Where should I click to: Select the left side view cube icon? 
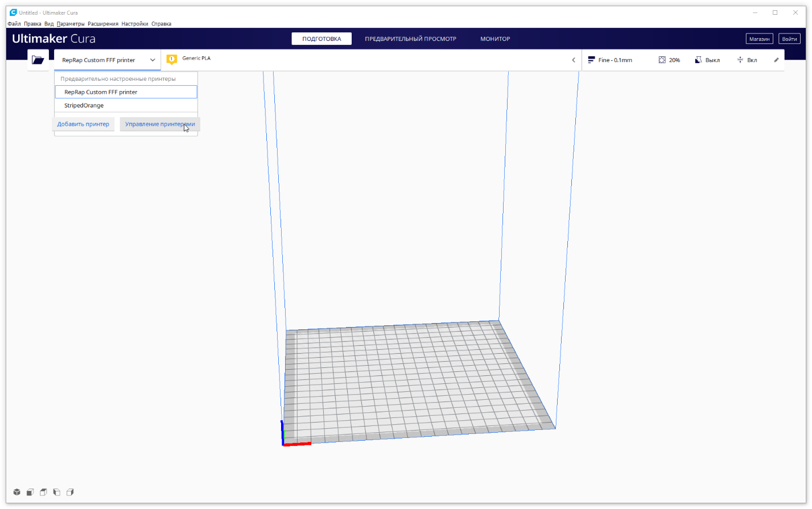click(57, 492)
